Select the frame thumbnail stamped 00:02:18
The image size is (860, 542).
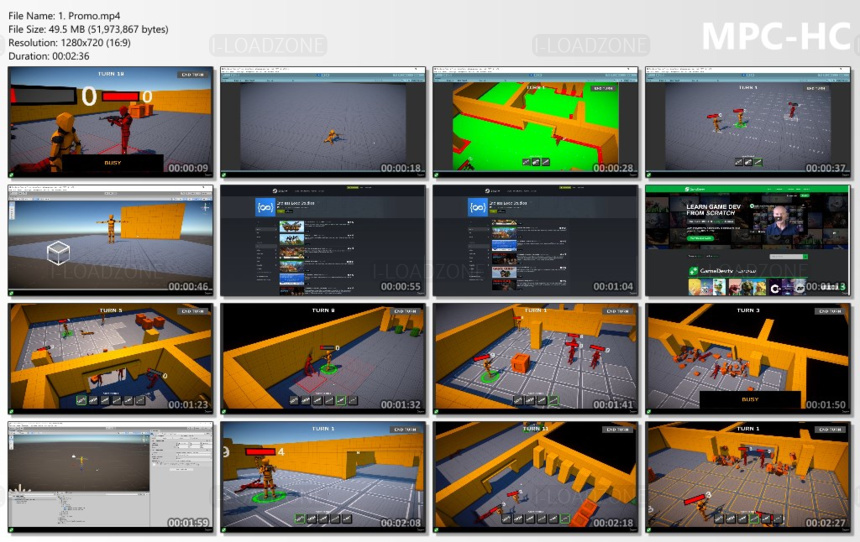[535, 477]
